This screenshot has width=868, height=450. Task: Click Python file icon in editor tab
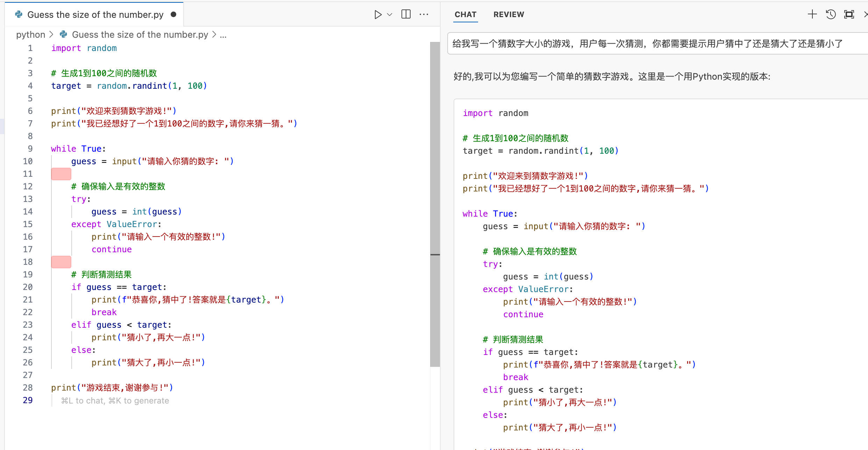(x=19, y=14)
